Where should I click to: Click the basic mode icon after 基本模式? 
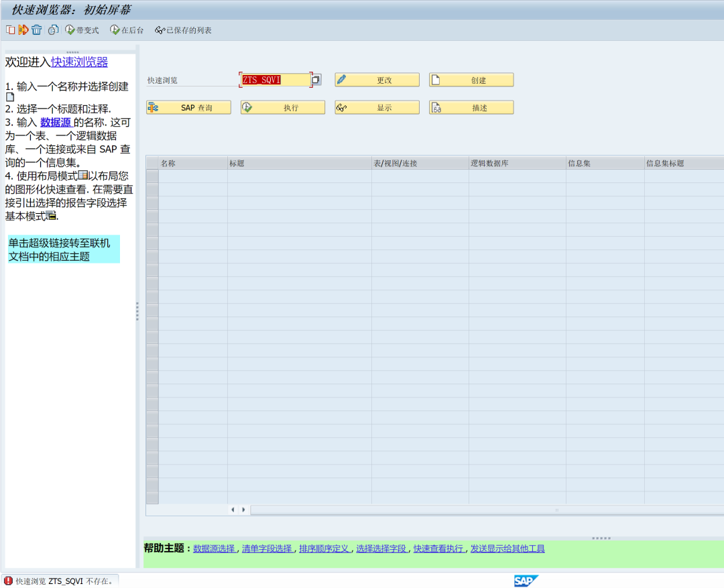pyautogui.click(x=51, y=215)
